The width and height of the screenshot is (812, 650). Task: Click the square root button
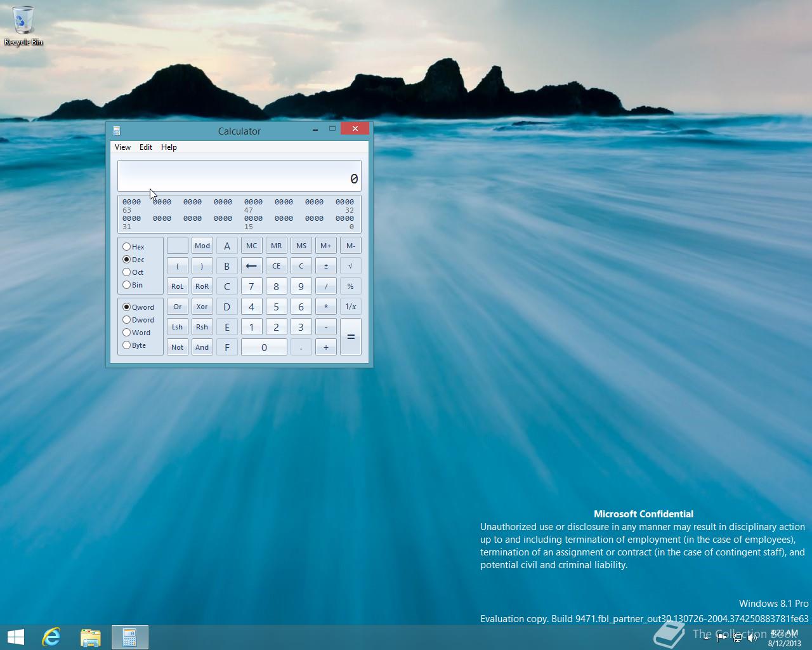click(350, 266)
